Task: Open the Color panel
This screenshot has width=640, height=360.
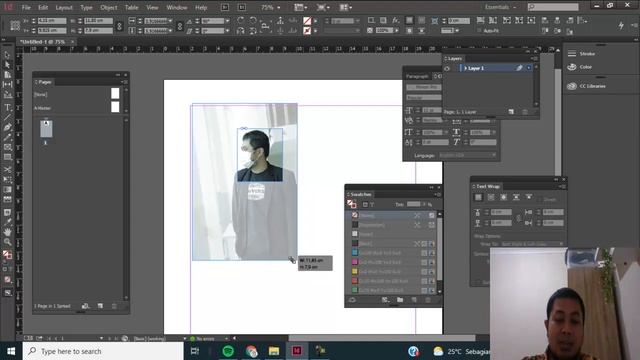Action: [580, 67]
